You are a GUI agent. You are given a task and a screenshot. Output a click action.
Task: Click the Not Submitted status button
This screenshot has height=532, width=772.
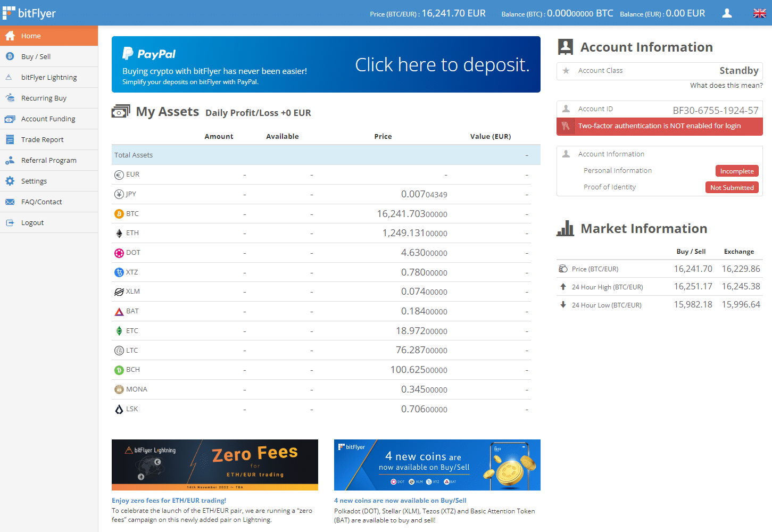pos(732,187)
